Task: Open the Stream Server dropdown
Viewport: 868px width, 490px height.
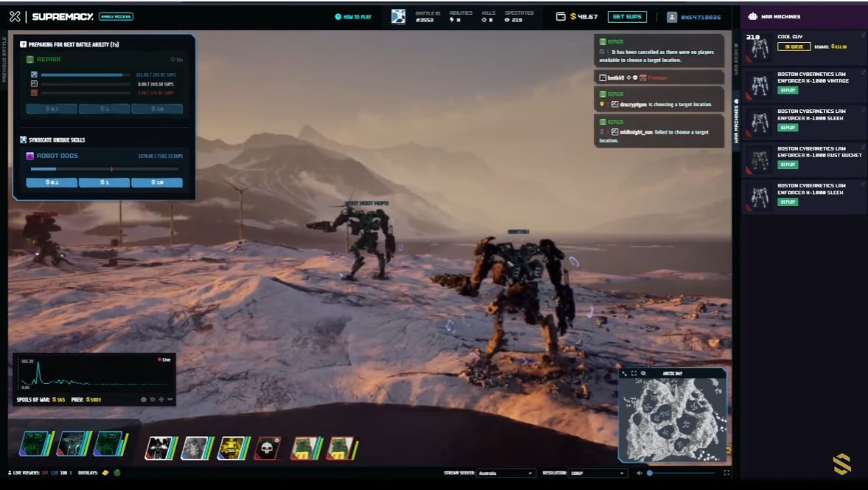Action: (x=505, y=473)
